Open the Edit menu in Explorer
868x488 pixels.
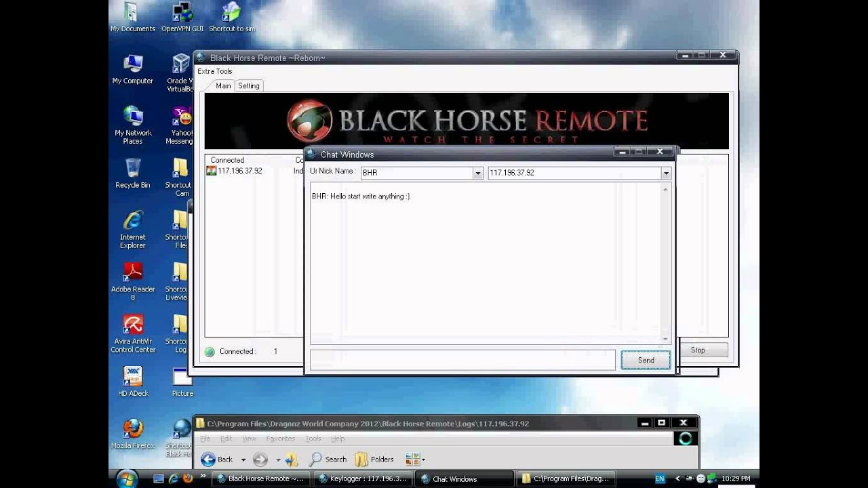(226, 439)
